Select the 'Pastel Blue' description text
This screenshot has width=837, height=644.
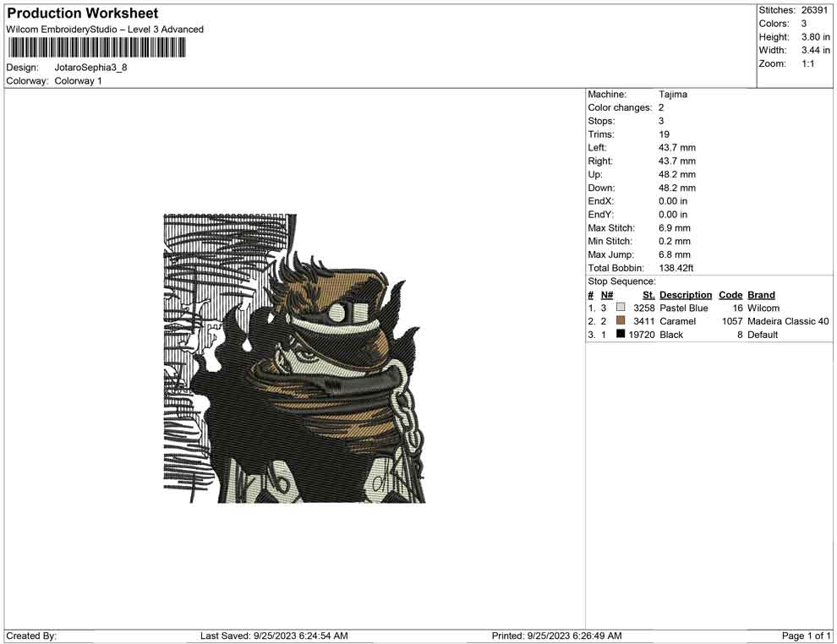[684, 308]
